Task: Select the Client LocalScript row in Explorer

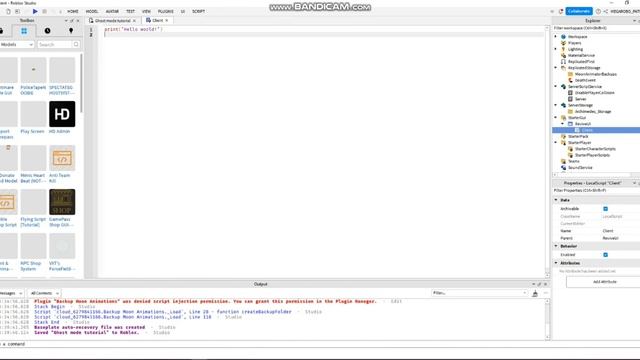Action: 596,130
